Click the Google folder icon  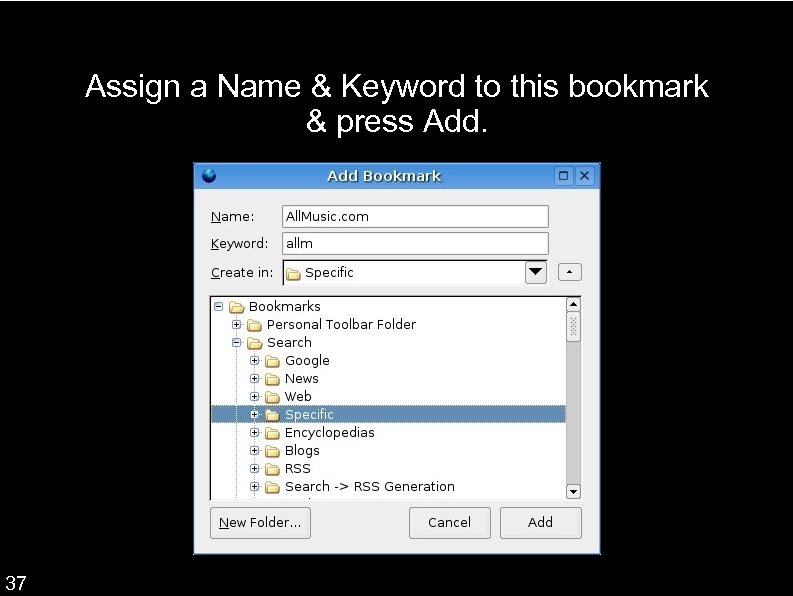point(273,361)
